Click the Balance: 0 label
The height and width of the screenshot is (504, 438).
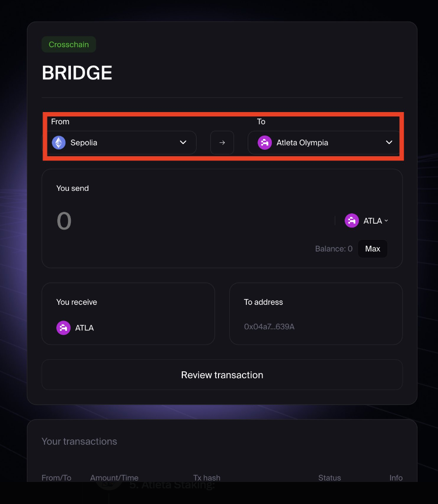tap(334, 249)
